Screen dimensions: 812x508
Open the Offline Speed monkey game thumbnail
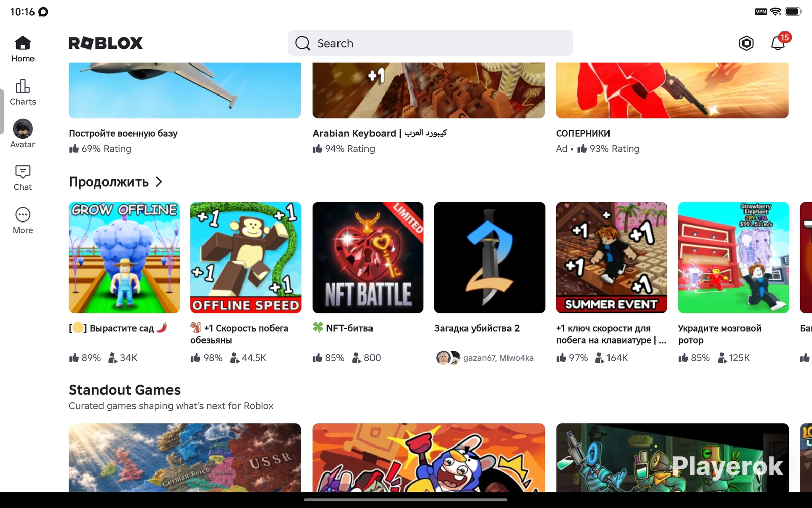tap(246, 258)
